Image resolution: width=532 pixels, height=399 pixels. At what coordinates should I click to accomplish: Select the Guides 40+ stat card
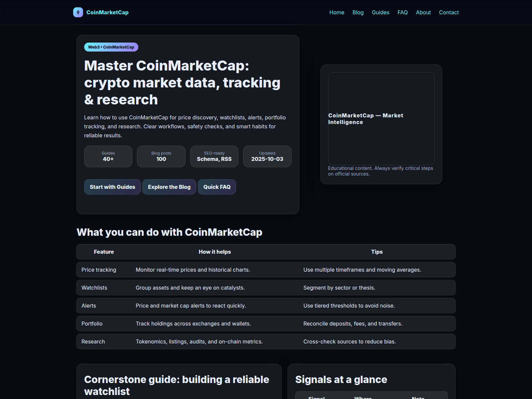pyautogui.click(x=108, y=156)
